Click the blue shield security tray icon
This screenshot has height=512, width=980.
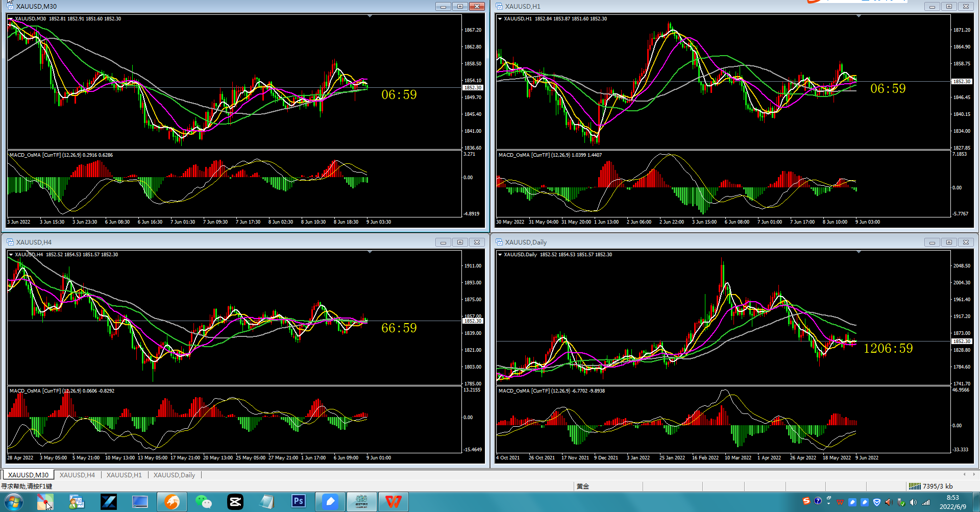(x=877, y=502)
